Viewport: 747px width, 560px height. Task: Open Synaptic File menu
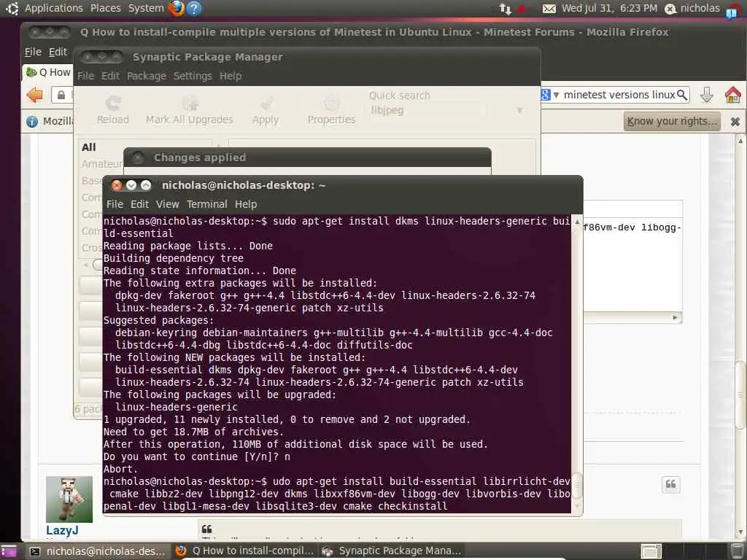point(86,76)
